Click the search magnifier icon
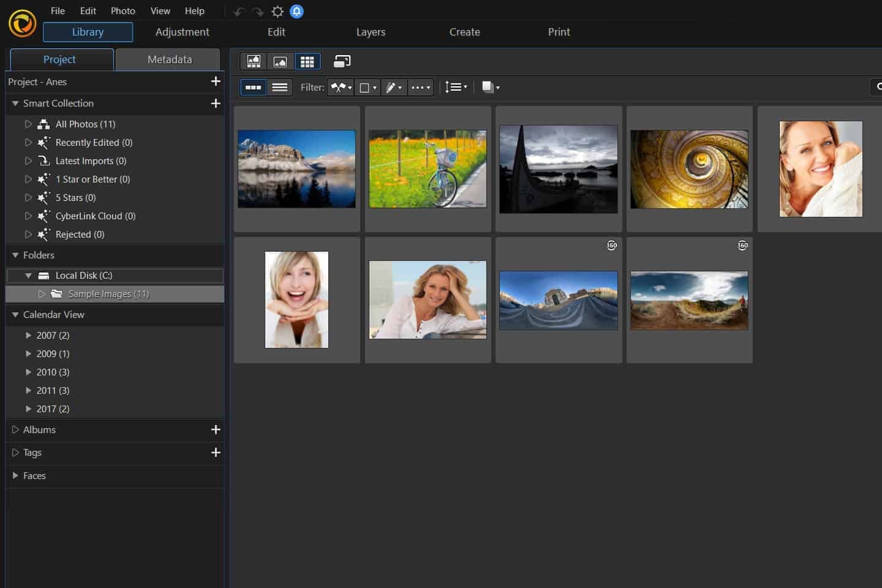 point(878,87)
